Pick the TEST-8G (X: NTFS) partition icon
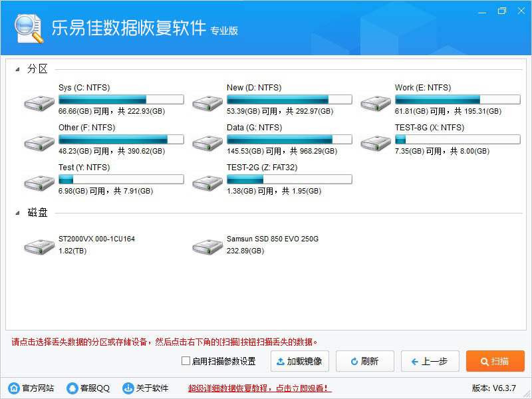Screen dimensions: 532x399 (376, 143)
